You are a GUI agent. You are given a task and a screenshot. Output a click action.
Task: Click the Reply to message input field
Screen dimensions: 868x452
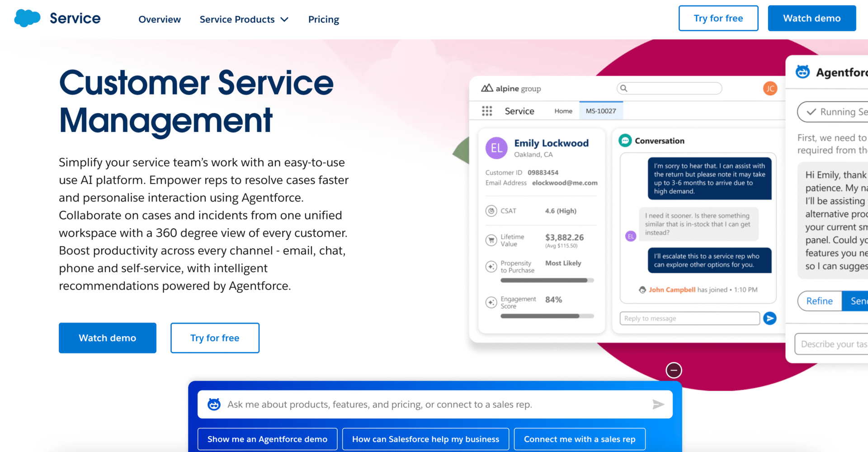pyautogui.click(x=689, y=318)
